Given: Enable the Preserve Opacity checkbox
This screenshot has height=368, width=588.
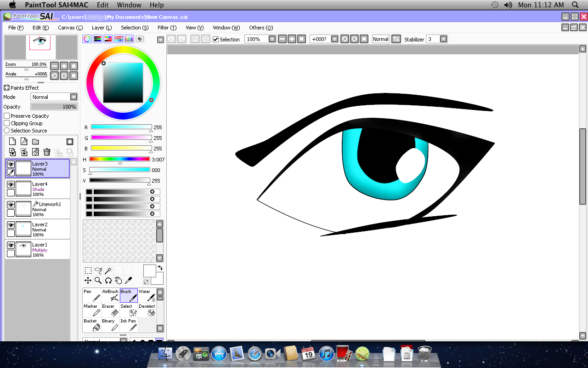Looking at the screenshot, I should pyautogui.click(x=7, y=116).
